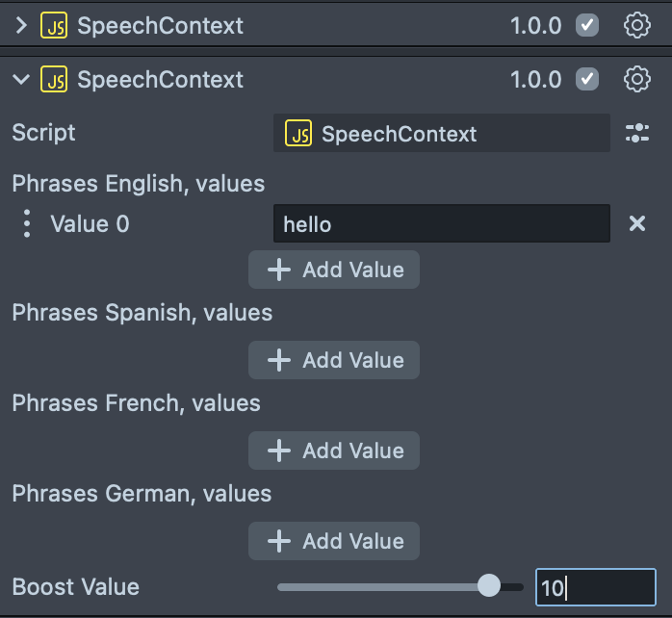Click JS icon of expanded SpeechContext header
Screen dimensions: 672x618
click(x=54, y=79)
